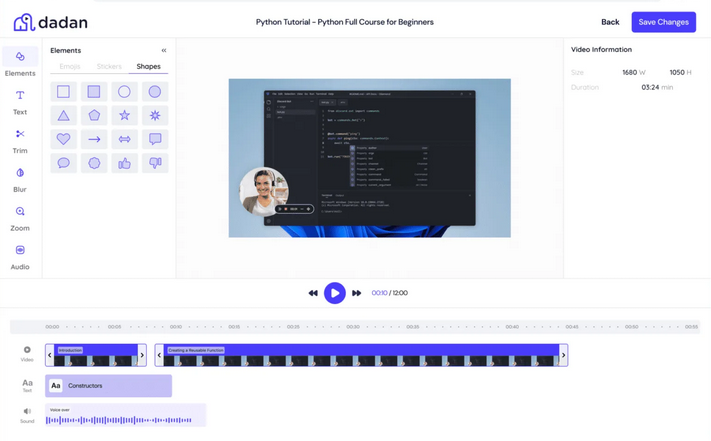Insert the triangle shape

pos(63,115)
